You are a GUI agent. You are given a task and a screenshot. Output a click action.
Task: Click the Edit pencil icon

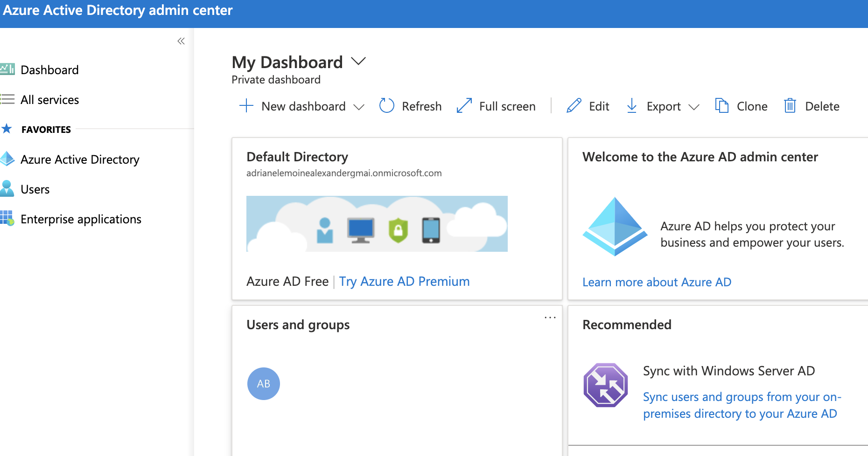[x=574, y=106]
